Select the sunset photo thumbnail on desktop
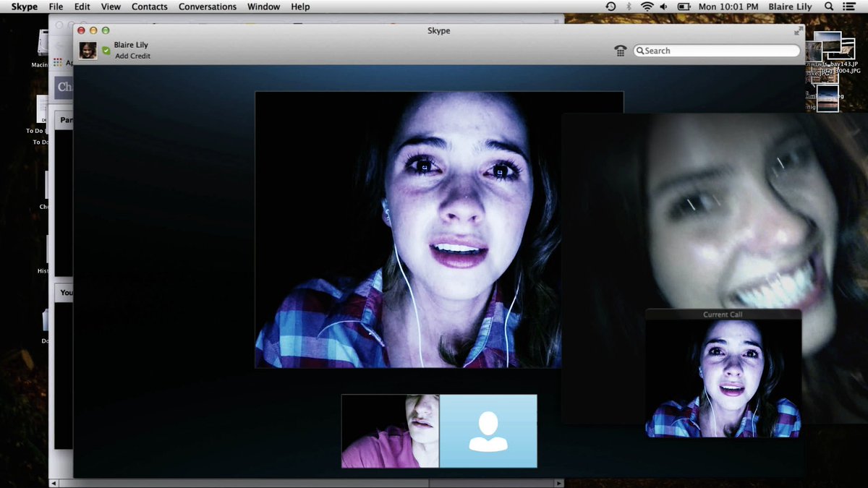Image resolution: width=868 pixels, height=488 pixels. click(827, 97)
